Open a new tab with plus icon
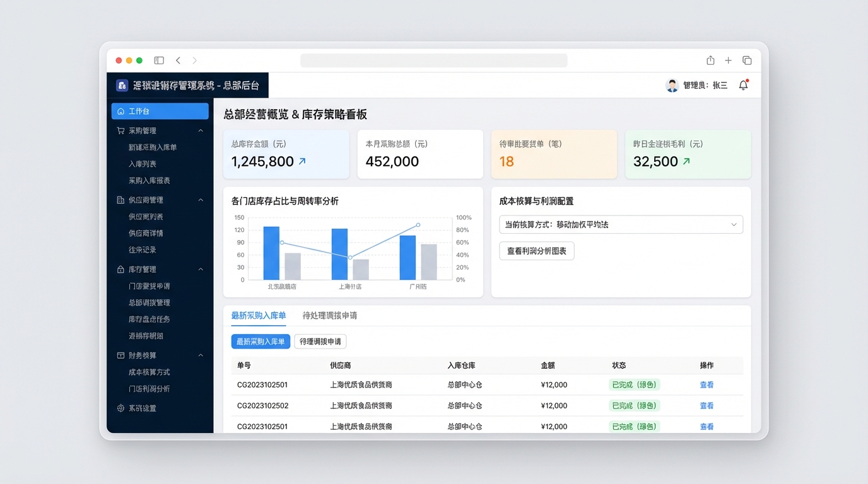 click(x=728, y=60)
